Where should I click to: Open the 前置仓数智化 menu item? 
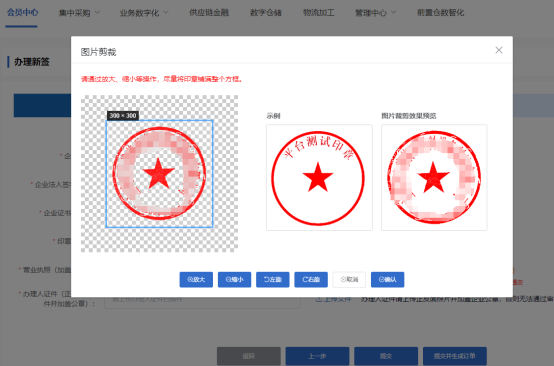tap(441, 13)
